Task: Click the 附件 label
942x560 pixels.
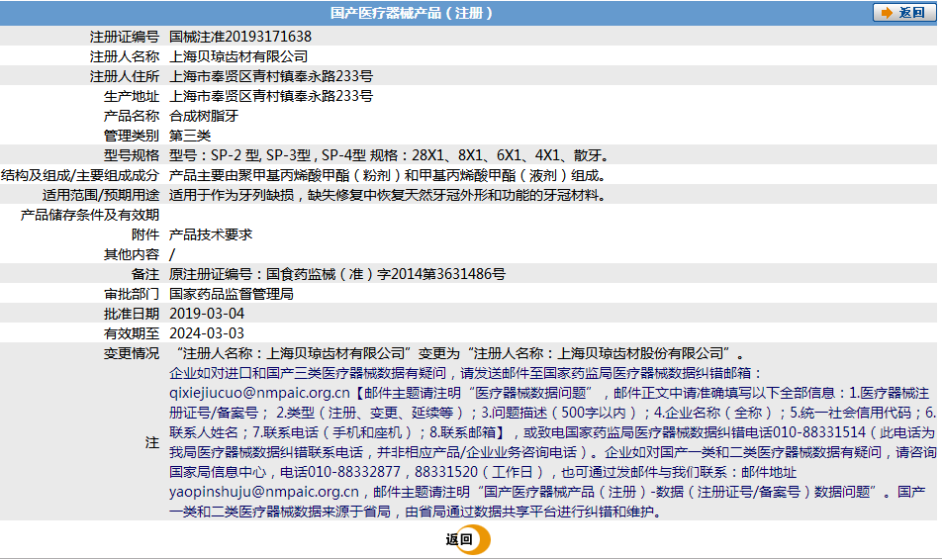Action: pyautogui.click(x=145, y=234)
